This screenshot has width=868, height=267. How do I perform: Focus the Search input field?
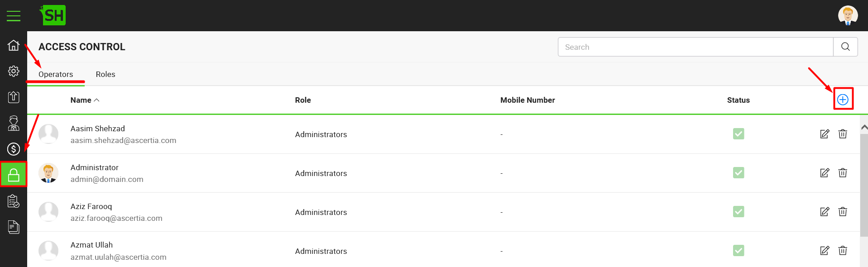tap(695, 47)
